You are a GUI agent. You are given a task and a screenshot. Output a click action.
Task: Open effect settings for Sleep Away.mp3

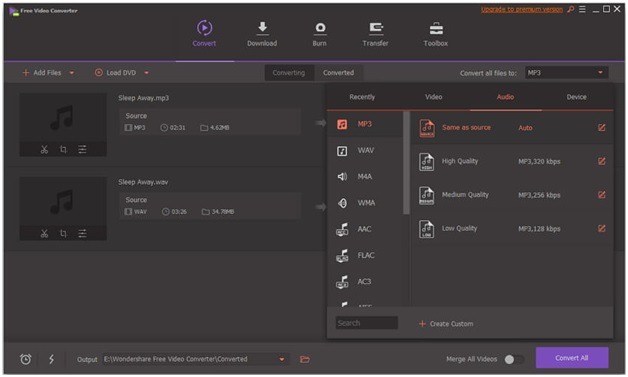82,149
